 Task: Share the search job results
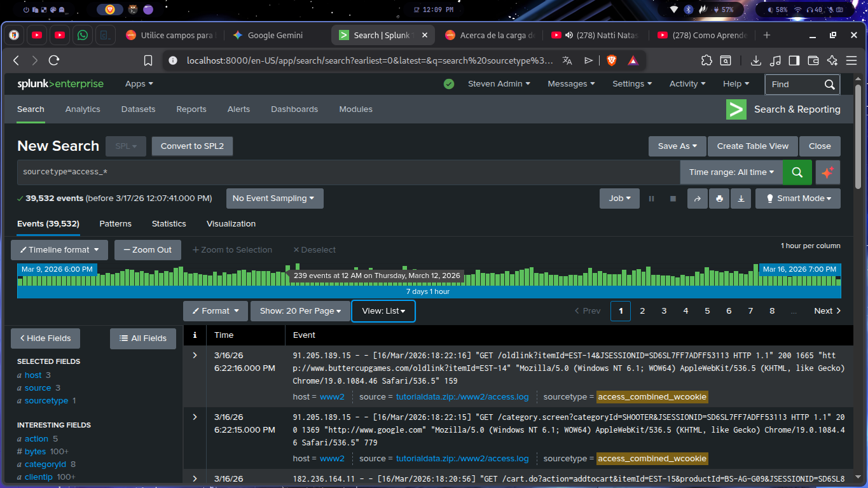tap(697, 199)
